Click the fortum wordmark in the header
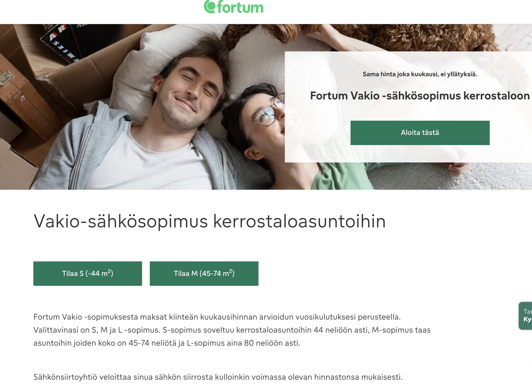532x392 pixels. click(x=240, y=7)
